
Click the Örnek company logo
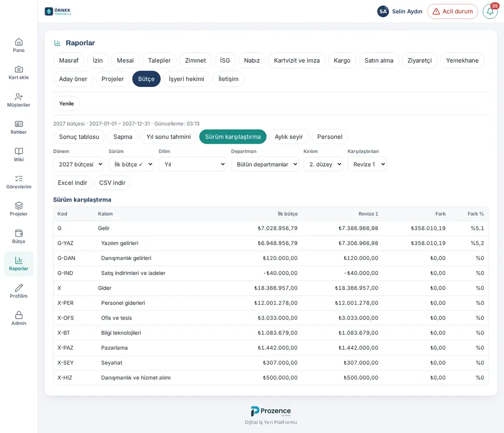coord(58,11)
